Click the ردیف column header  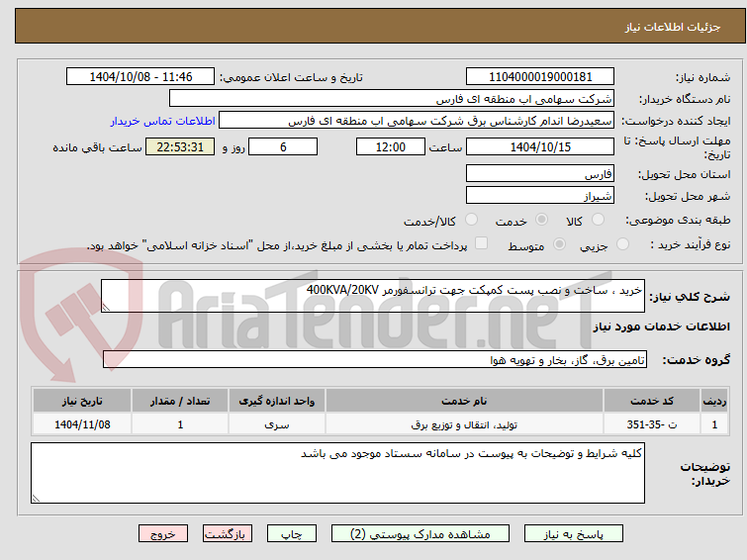click(714, 401)
